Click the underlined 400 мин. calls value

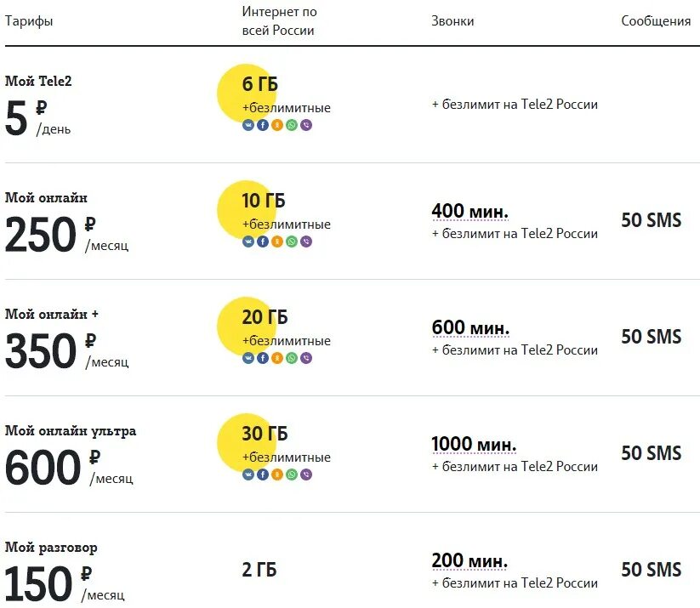pyautogui.click(x=470, y=211)
